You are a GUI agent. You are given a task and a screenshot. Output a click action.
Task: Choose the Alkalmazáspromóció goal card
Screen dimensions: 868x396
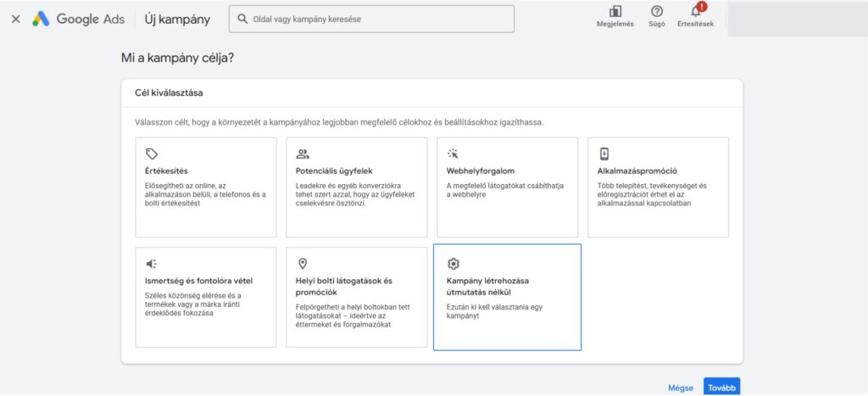pos(658,187)
